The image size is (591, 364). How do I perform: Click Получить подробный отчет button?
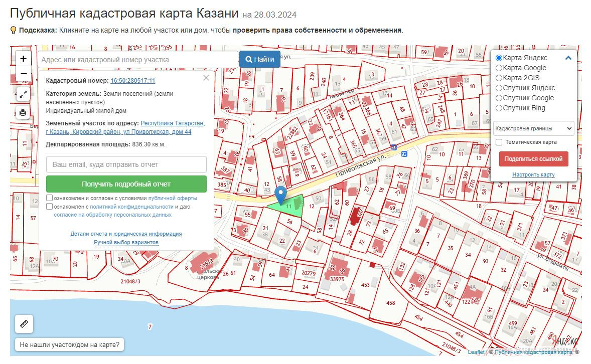pyautogui.click(x=126, y=184)
